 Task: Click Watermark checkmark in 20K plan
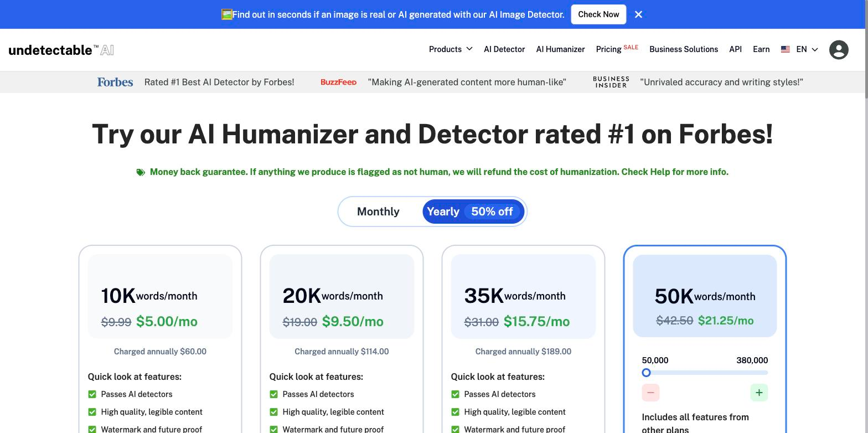tap(273, 429)
